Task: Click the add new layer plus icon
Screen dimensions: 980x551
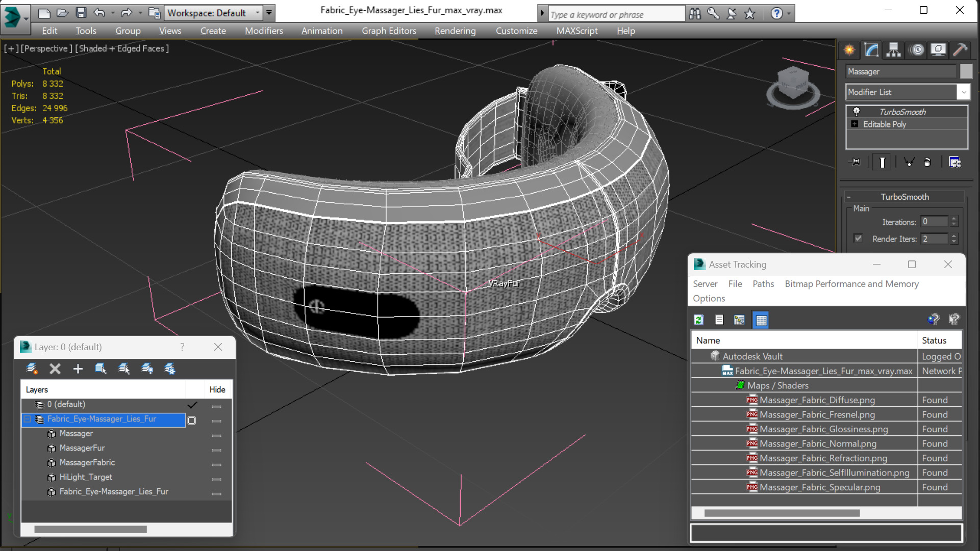Action: 78,369
